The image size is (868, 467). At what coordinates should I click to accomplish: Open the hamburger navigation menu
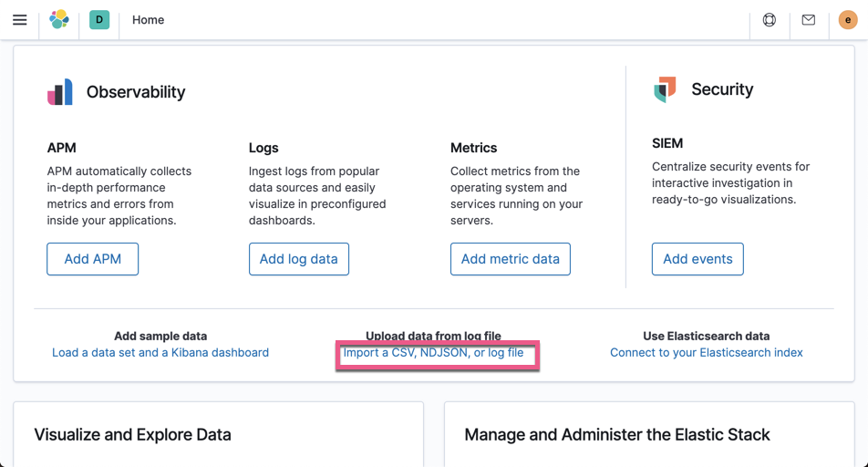coord(20,20)
